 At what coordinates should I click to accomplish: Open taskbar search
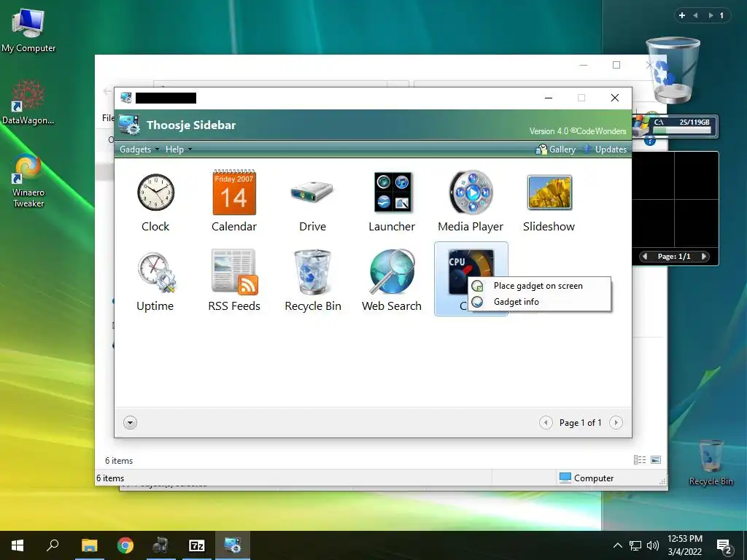point(53,545)
